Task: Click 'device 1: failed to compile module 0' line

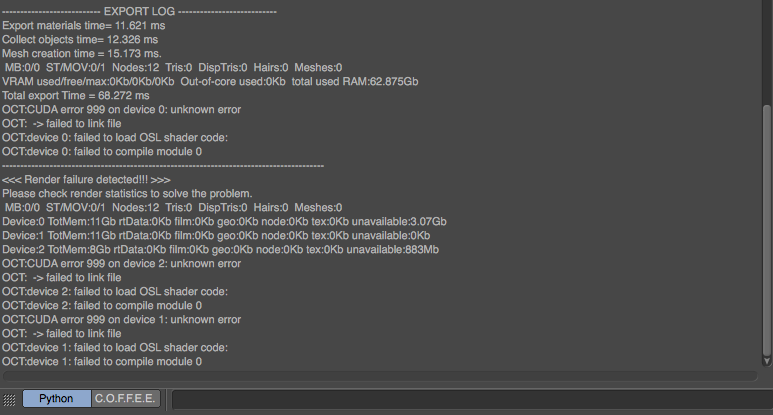Action: 101,361
